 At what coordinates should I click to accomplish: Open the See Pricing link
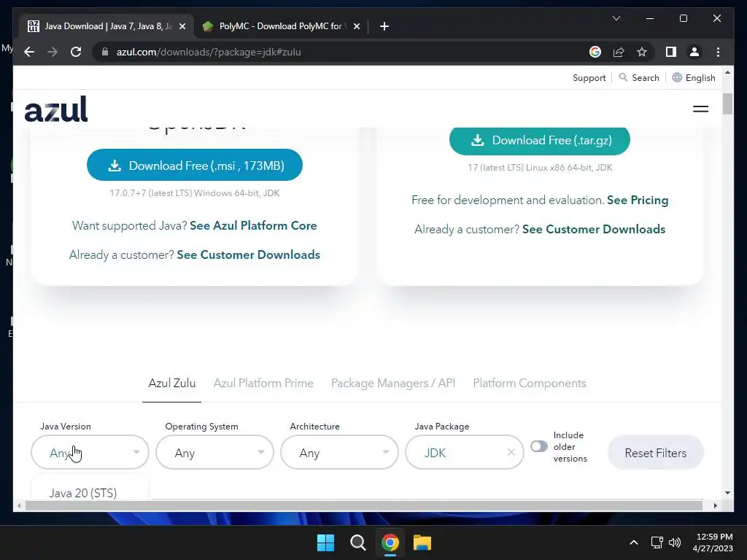(638, 201)
